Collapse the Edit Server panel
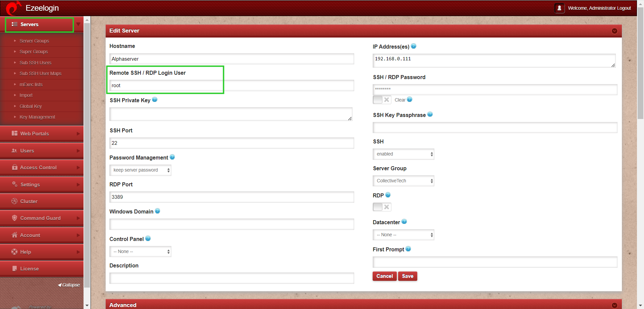Viewport: 644px width, 309px height. (x=614, y=31)
